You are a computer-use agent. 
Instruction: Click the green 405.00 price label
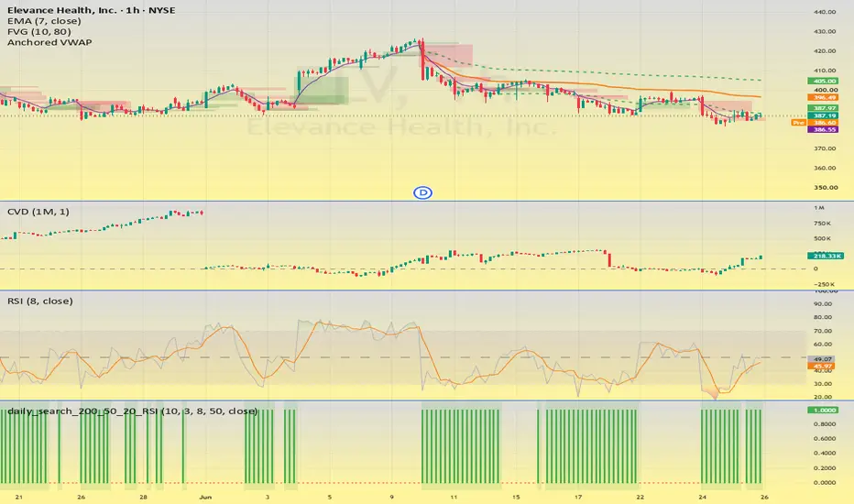tap(823, 81)
